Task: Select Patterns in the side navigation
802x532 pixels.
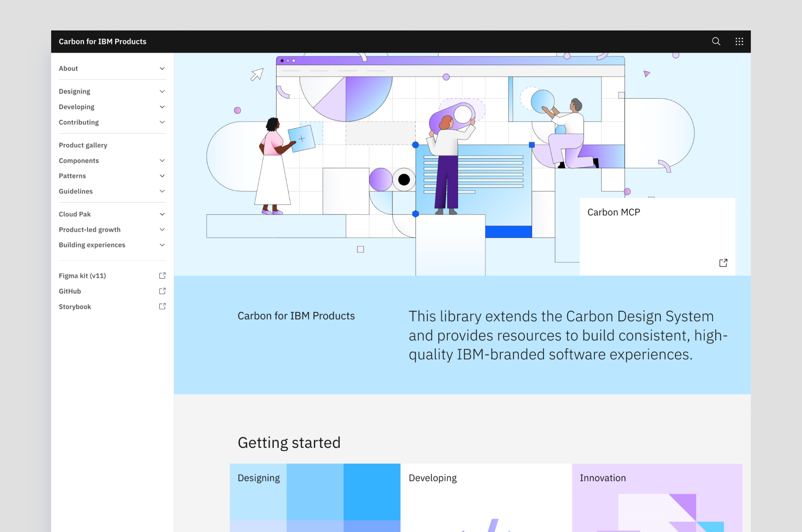Action: pos(112,176)
